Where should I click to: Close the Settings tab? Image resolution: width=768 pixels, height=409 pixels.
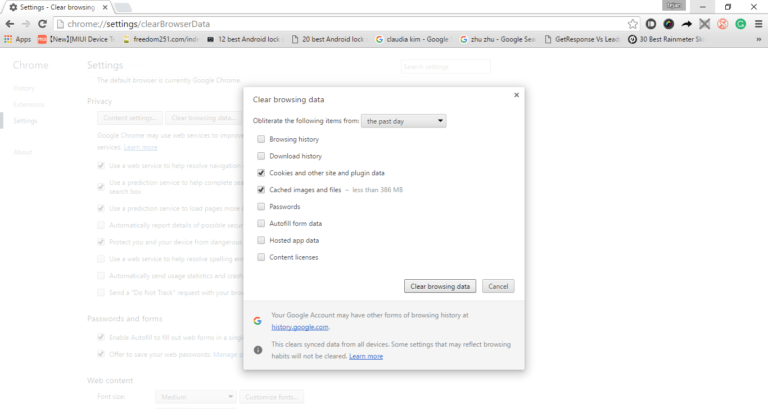(105, 7)
